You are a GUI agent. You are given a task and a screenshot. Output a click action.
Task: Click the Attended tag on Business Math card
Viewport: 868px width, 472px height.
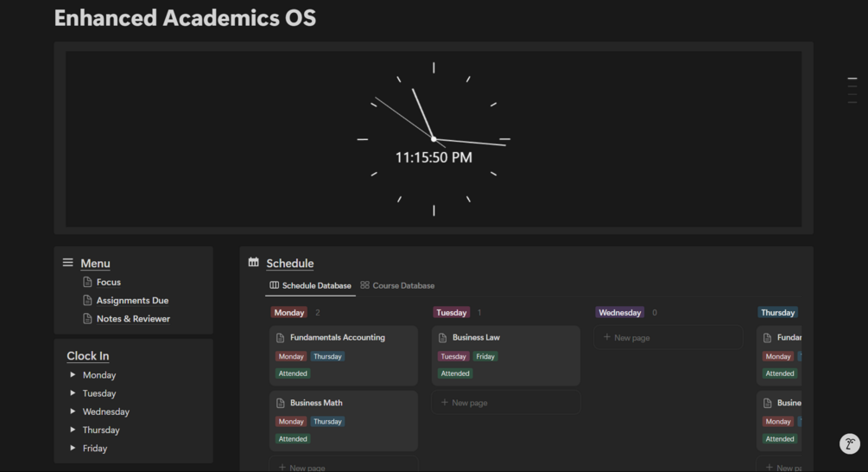pos(293,439)
